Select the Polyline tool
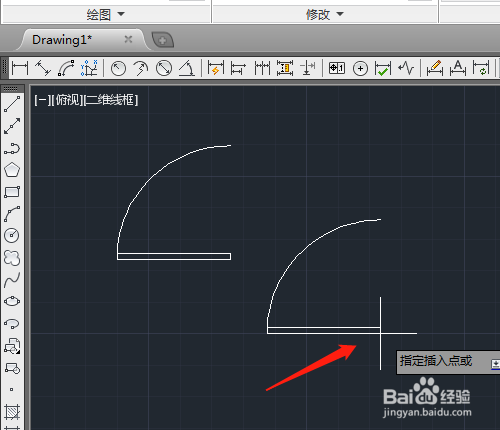 click(12, 148)
